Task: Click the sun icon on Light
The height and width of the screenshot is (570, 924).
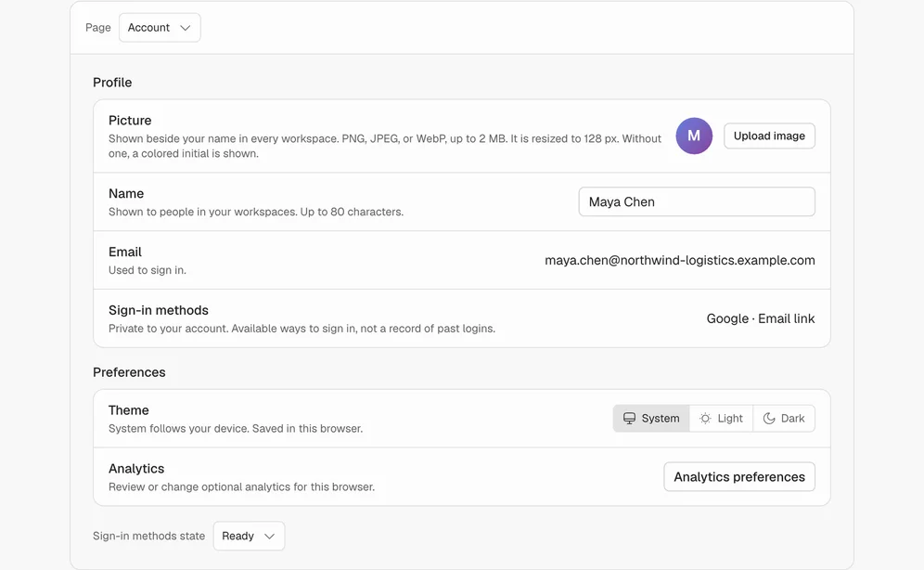Action: coord(705,418)
